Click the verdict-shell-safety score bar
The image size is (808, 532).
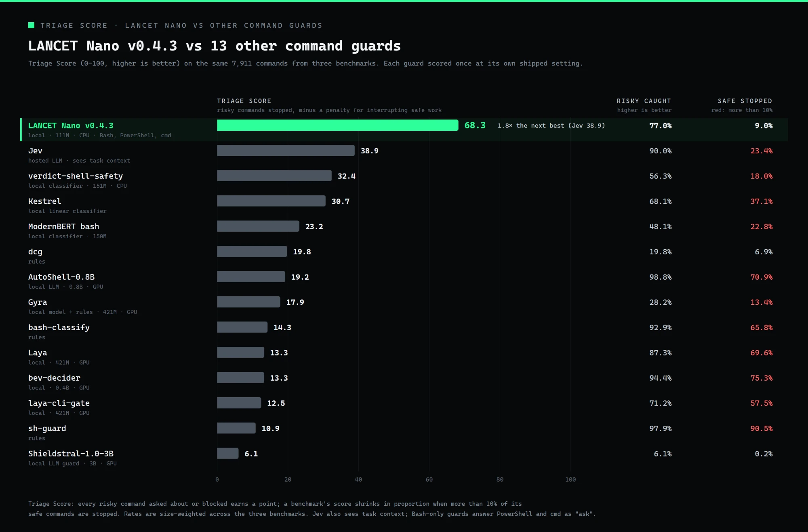(x=274, y=176)
